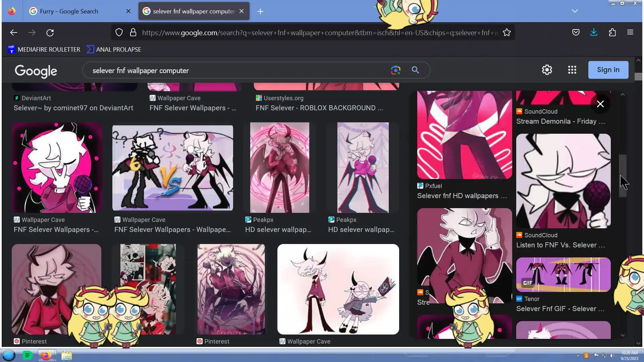Screen dimensions: 644x362
Task: Expand the list all tabs chevron
Action: click(x=575, y=11)
